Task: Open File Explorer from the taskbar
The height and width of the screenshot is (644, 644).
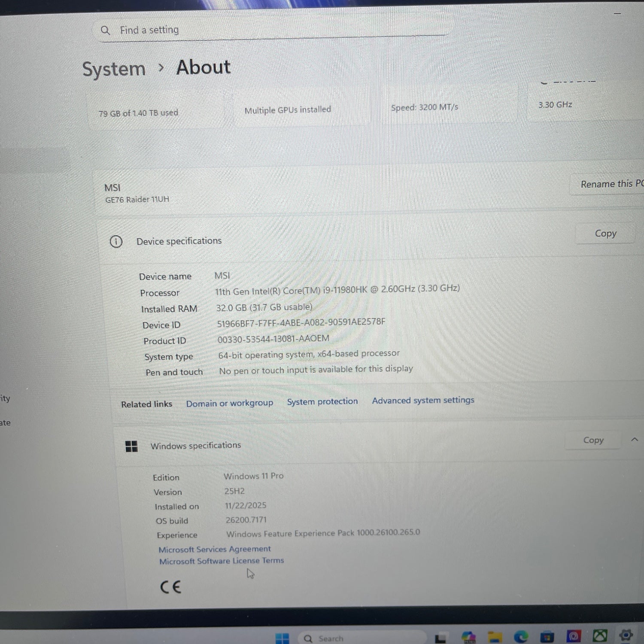Action: (x=495, y=637)
